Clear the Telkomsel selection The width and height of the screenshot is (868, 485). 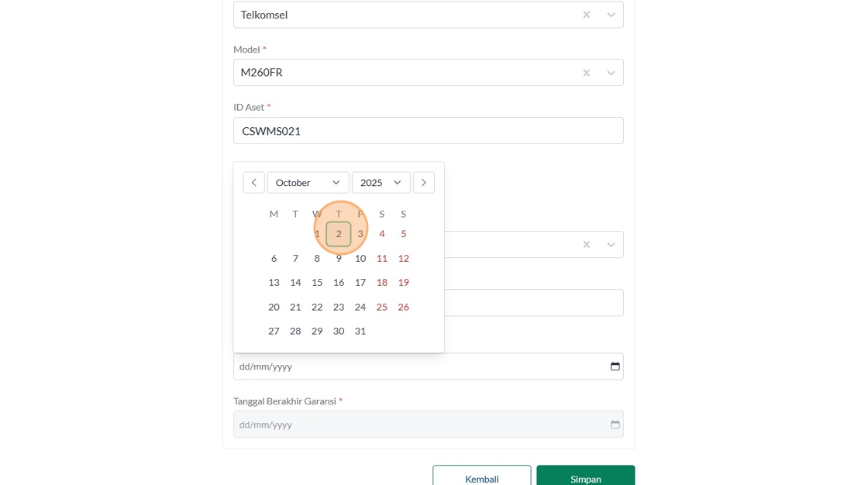(x=587, y=15)
